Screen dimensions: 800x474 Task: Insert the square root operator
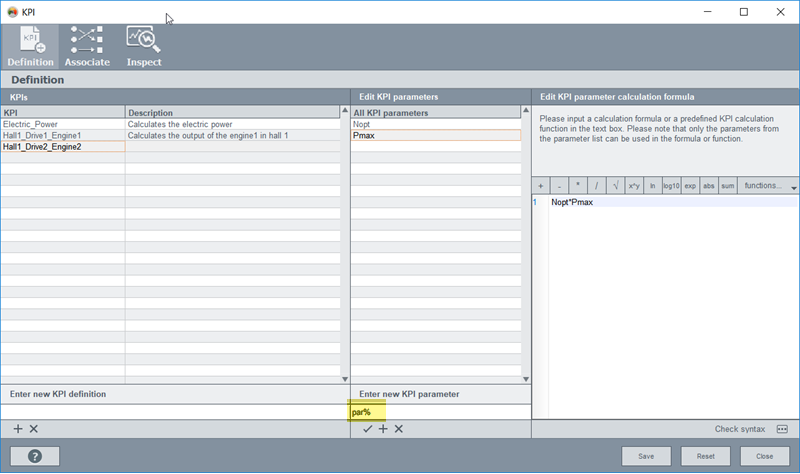[615, 186]
